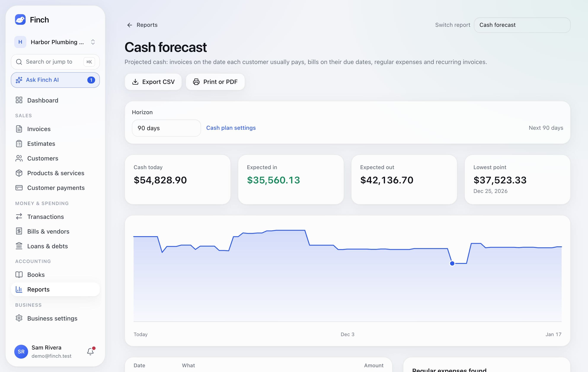Go to Transactions in the sidebar

pyautogui.click(x=55, y=216)
